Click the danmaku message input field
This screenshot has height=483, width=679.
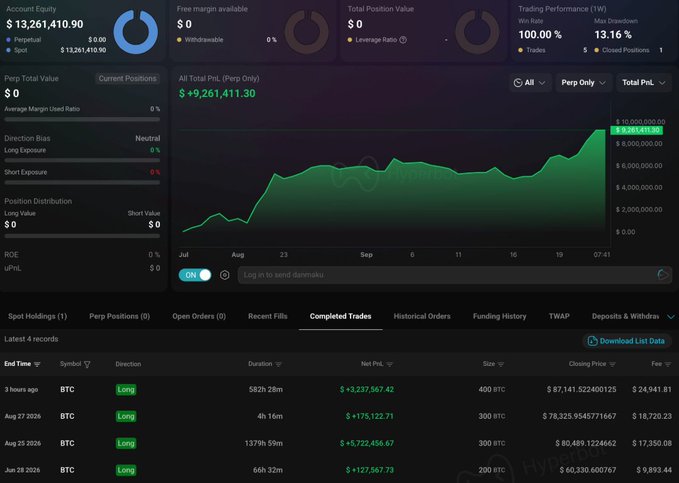[x=446, y=275]
